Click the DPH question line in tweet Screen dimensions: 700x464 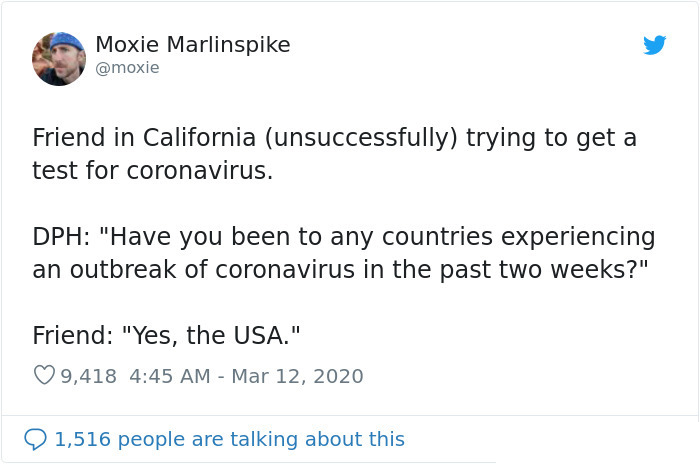(x=343, y=237)
